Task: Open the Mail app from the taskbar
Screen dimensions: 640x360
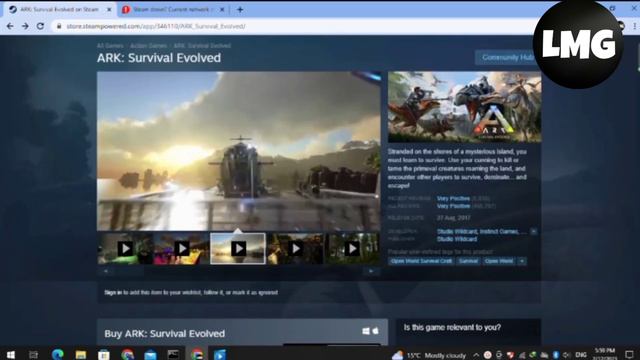Action: coord(150,355)
